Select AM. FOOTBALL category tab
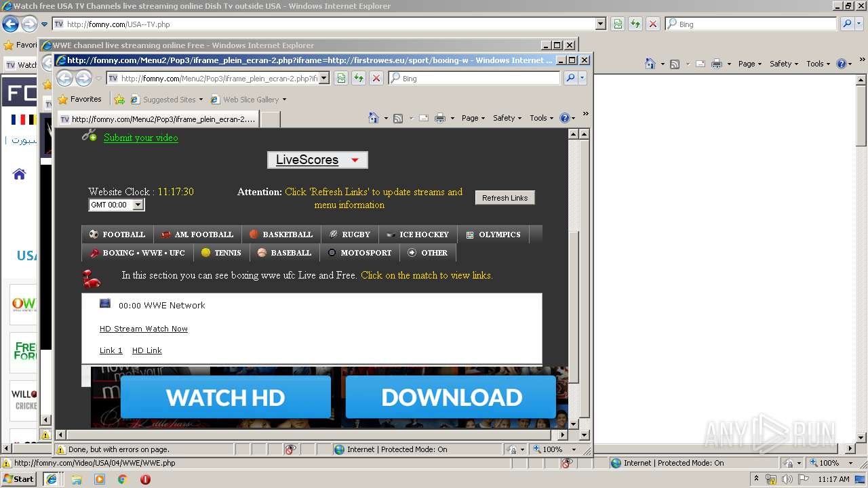The height and width of the screenshot is (488, 868). click(197, 235)
